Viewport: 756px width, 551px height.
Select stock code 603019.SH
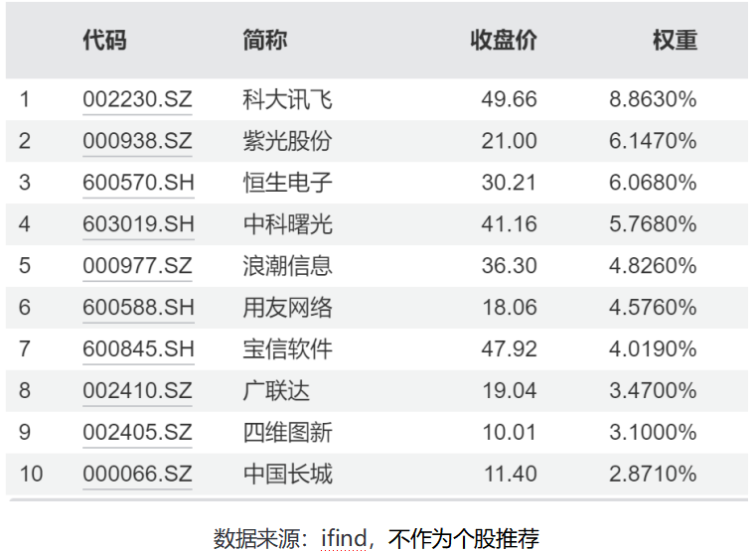138,225
